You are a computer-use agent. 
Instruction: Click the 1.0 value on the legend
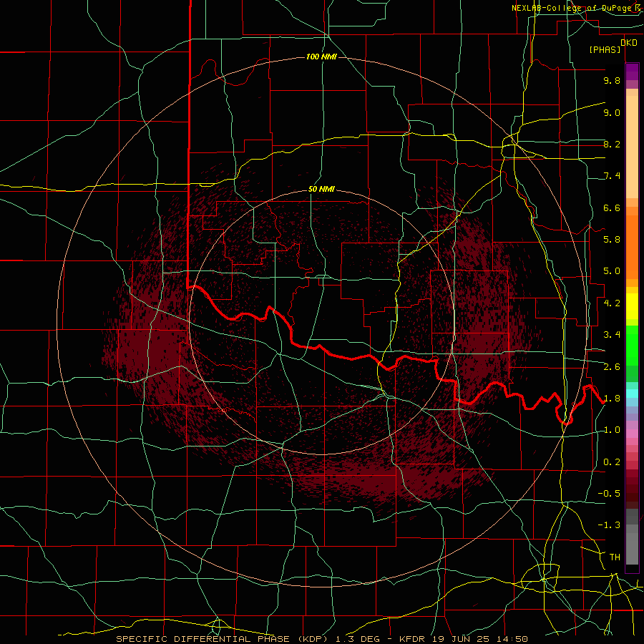point(612,430)
